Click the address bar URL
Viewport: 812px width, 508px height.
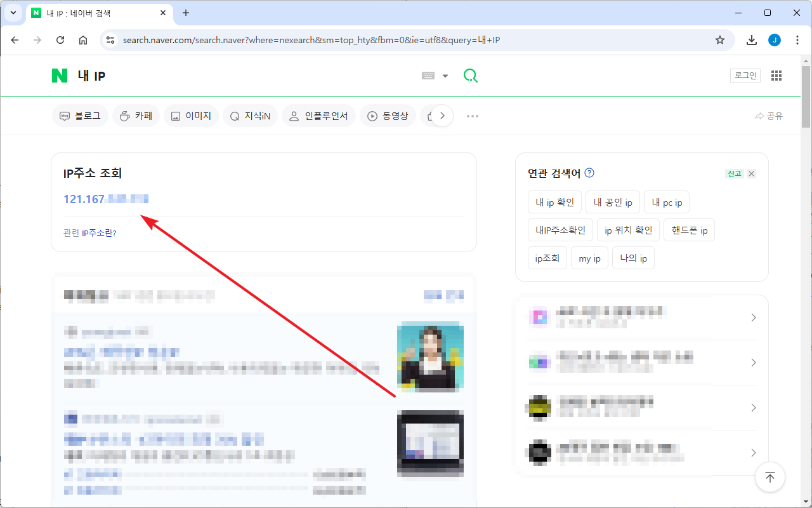click(x=311, y=40)
